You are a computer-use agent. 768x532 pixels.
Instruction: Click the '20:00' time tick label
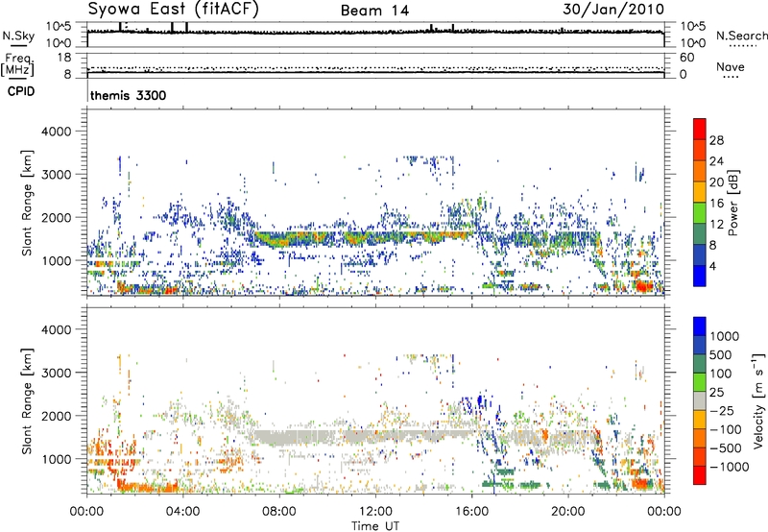[568, 512]
